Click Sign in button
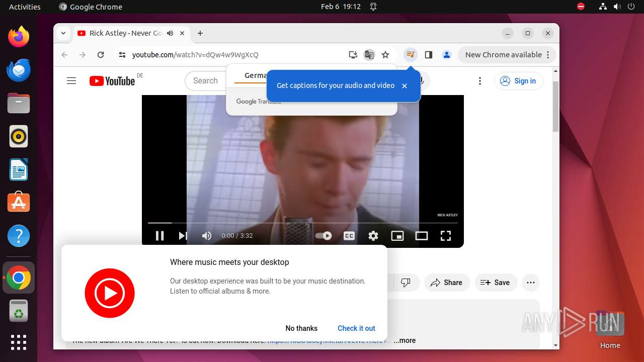Viewport: 644px width, 362px height. pyautogui.click(x=519, y=81)
